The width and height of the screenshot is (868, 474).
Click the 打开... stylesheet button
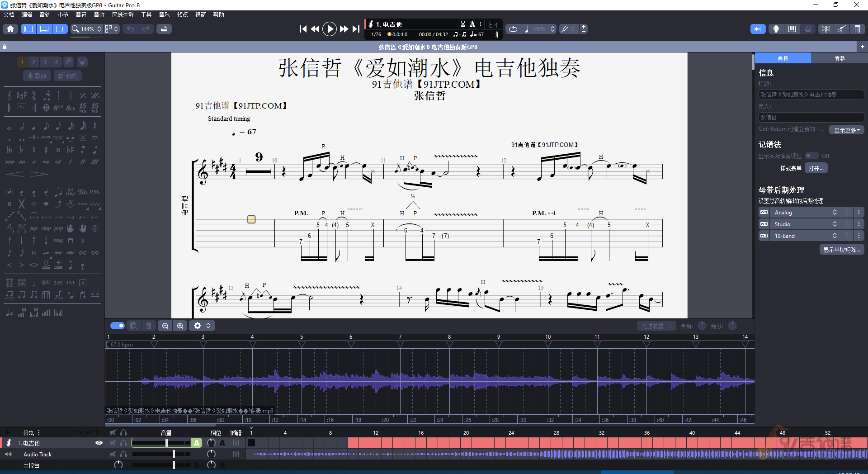816,168
